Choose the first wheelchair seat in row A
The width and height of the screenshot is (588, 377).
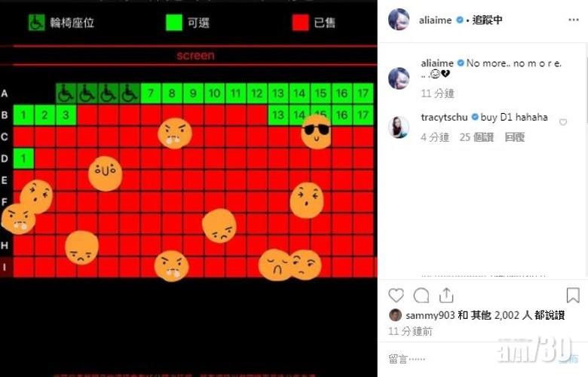[x=66, y=93]
